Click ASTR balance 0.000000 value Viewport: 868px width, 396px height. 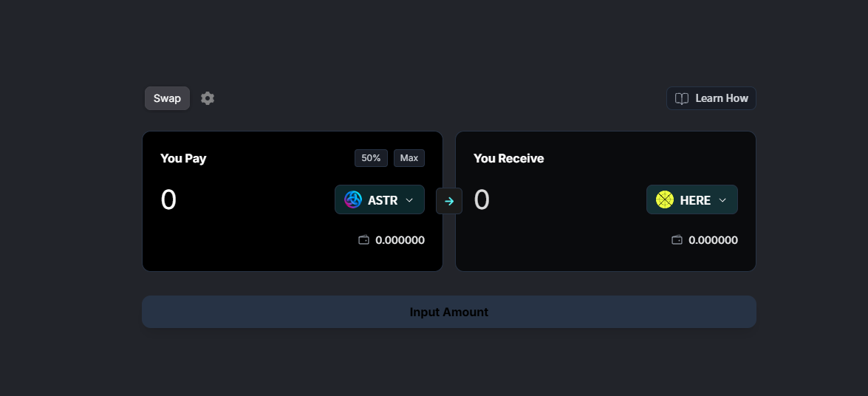coord(400,240)
